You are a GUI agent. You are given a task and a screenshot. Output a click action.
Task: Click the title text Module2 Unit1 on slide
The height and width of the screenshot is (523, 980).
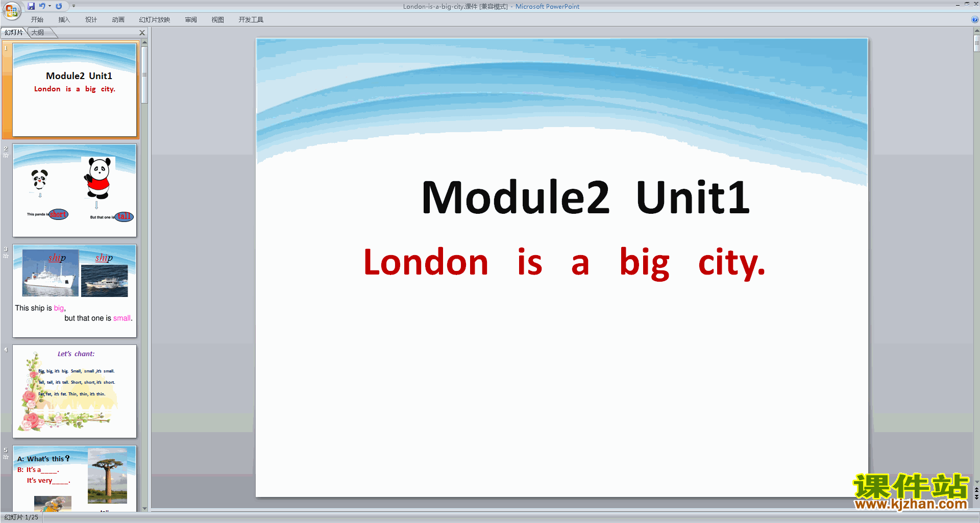[x=585, y=197]
